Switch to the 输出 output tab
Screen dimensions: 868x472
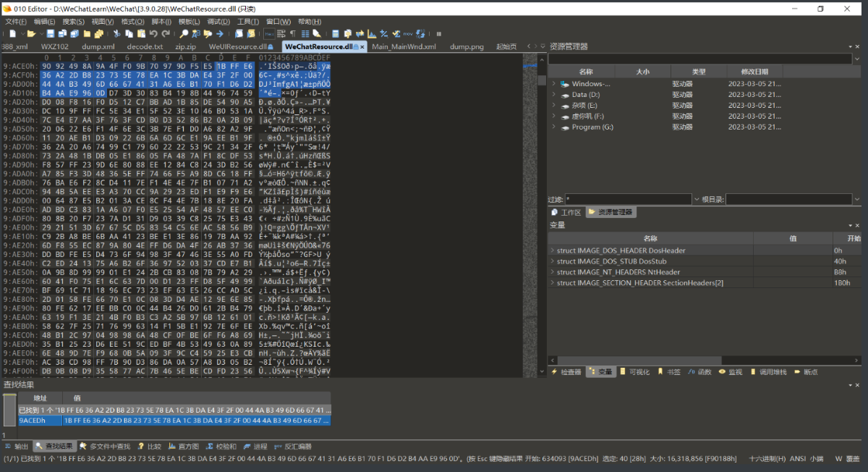point(17,447)
